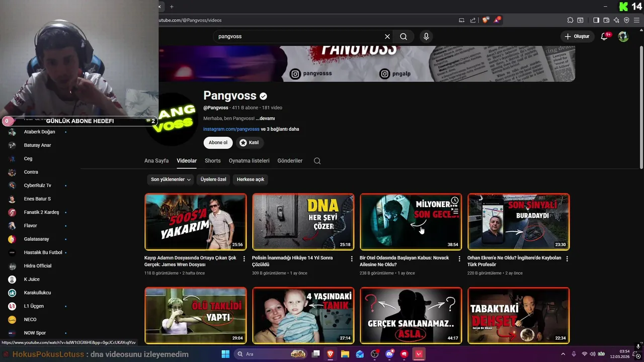Filter videos by Üyelere özel
The image size is (644, 362).
point(213,179)
